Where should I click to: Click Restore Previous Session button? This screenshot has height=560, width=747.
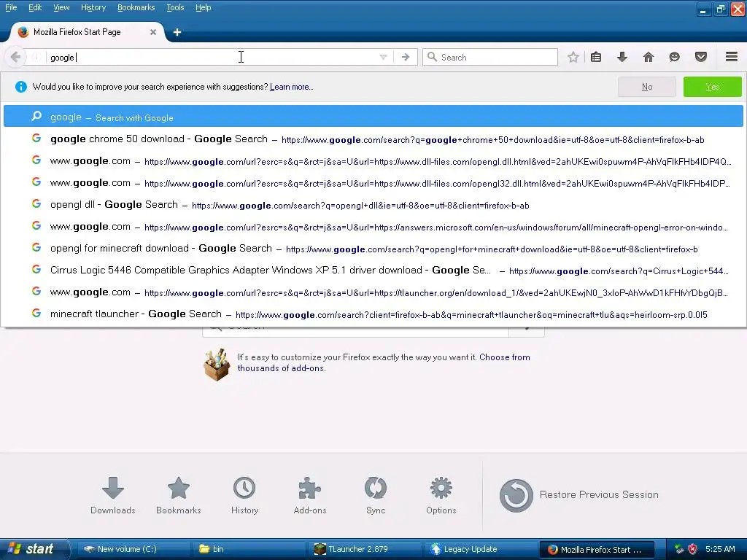coord(578,495)
